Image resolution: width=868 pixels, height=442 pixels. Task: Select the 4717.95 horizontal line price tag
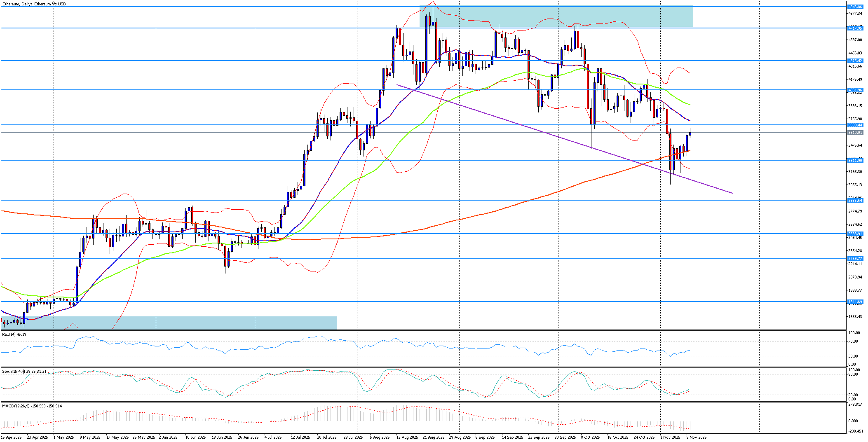[855, 28]
